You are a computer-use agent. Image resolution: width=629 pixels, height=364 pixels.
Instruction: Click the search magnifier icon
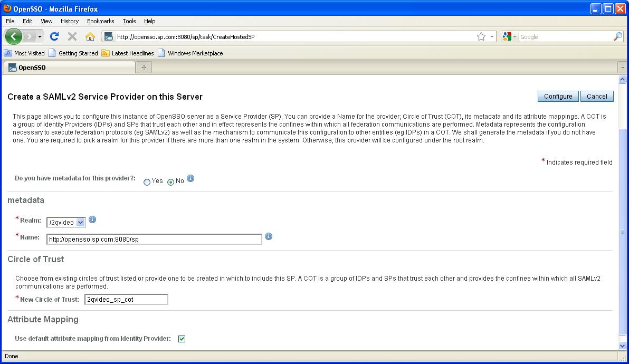618,37
